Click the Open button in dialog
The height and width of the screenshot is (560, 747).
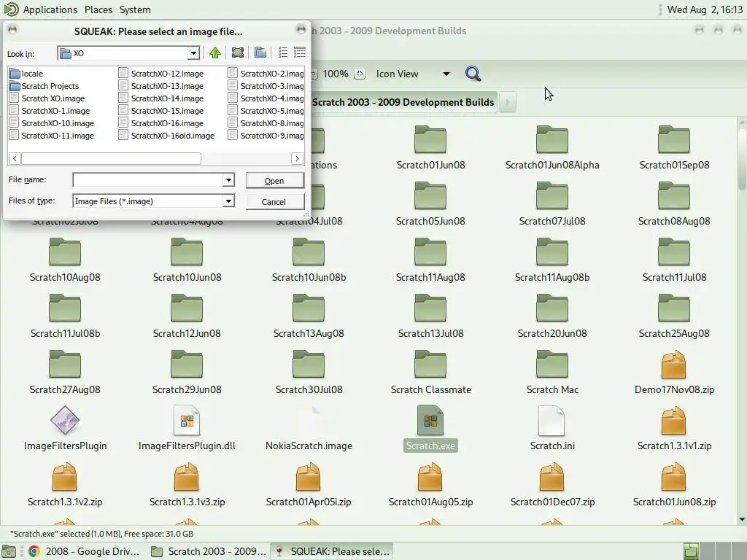click(x=274, y=181)
